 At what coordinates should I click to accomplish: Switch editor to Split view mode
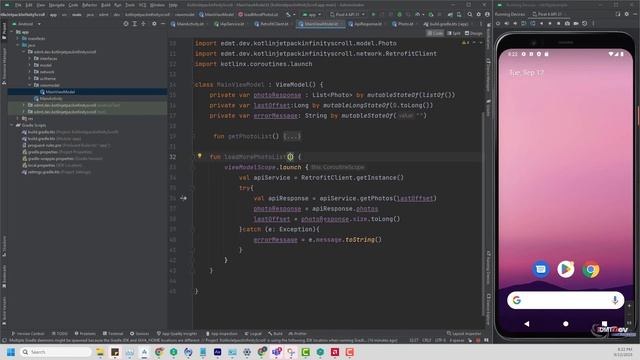(x=454, y=33)
